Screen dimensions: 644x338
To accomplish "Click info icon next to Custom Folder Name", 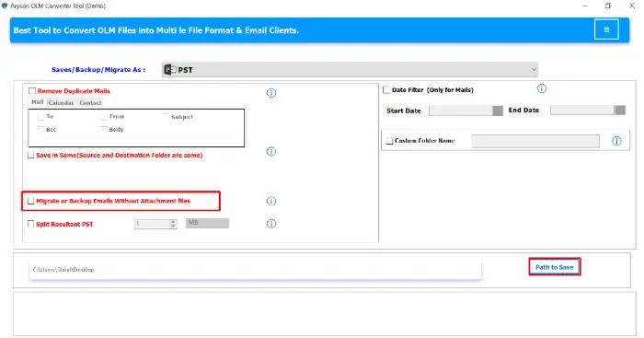I will pyautogui.click(x=616, y=141).
